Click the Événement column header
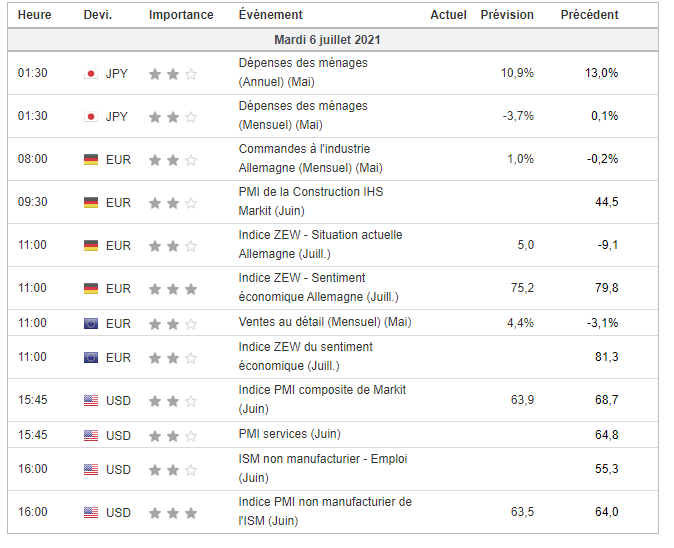 270,15
